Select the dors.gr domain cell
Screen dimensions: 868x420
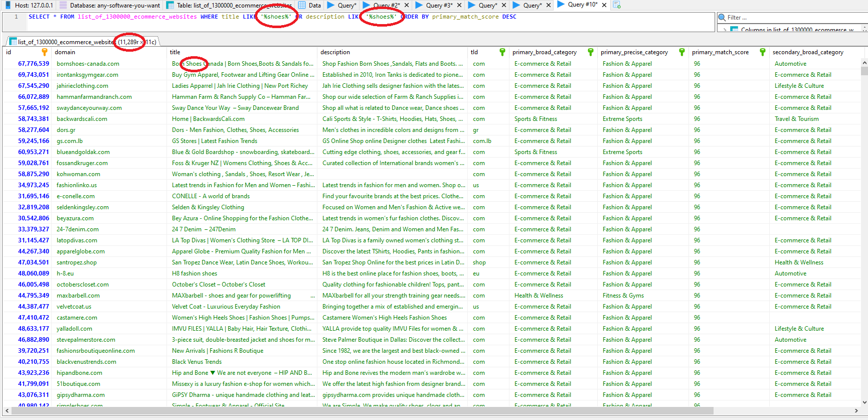tap(109, 130)
